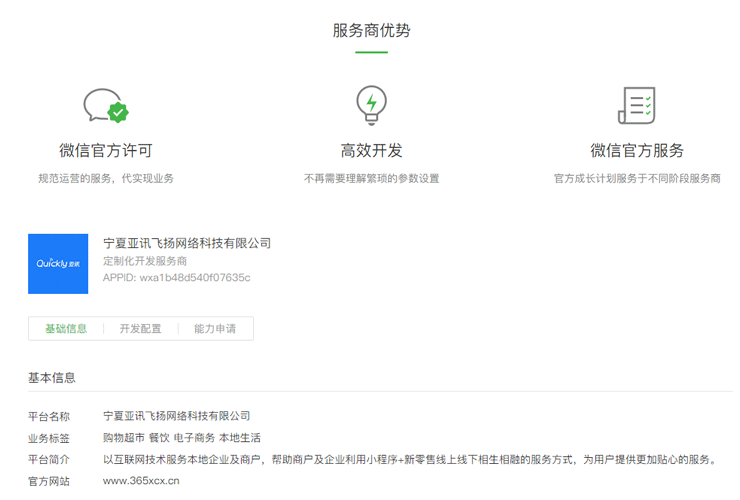Click the company name beside the Quickly logo
Image resolution: width=740 pixels, height=500 pixels.
[187, 243]
